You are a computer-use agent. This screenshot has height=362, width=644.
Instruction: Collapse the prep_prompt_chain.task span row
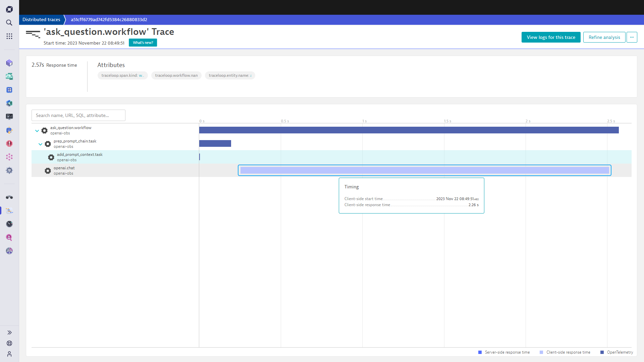(x=41, y=144)
